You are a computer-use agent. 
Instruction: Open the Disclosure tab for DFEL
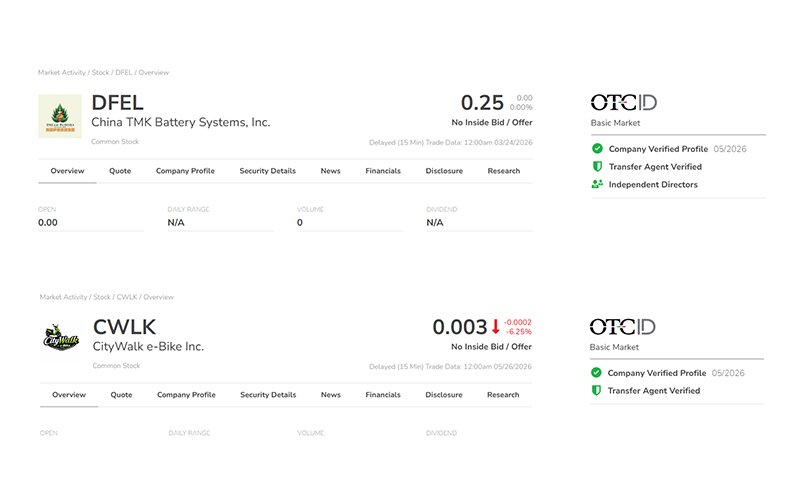(x=444, y=171)
